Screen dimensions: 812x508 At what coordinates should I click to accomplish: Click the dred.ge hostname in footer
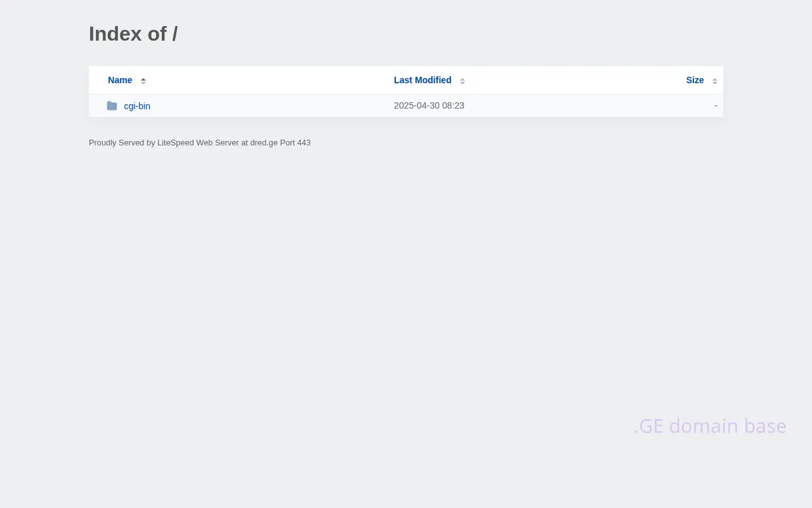(x=264, y=143)
